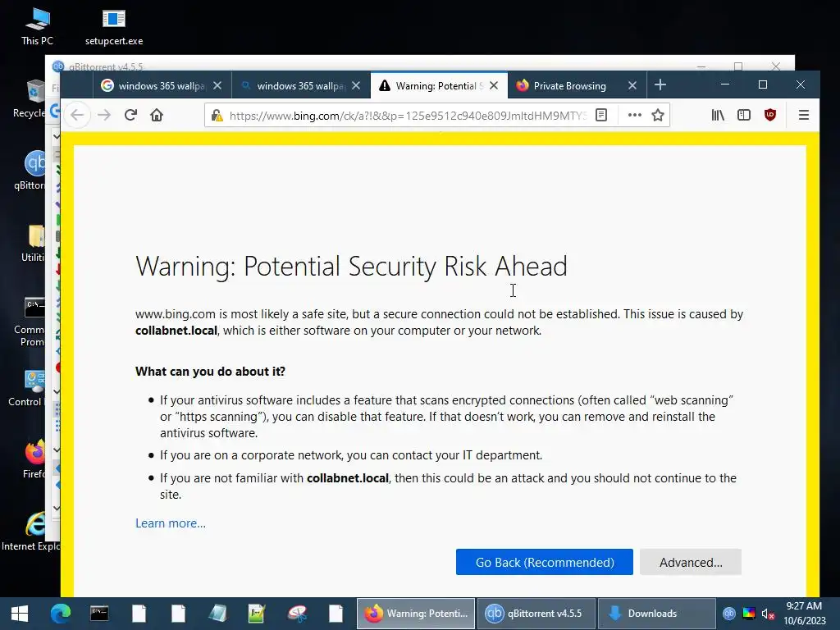Open Windows Start menu
This screenshot has width=840, height=630.
pos(20,614)
